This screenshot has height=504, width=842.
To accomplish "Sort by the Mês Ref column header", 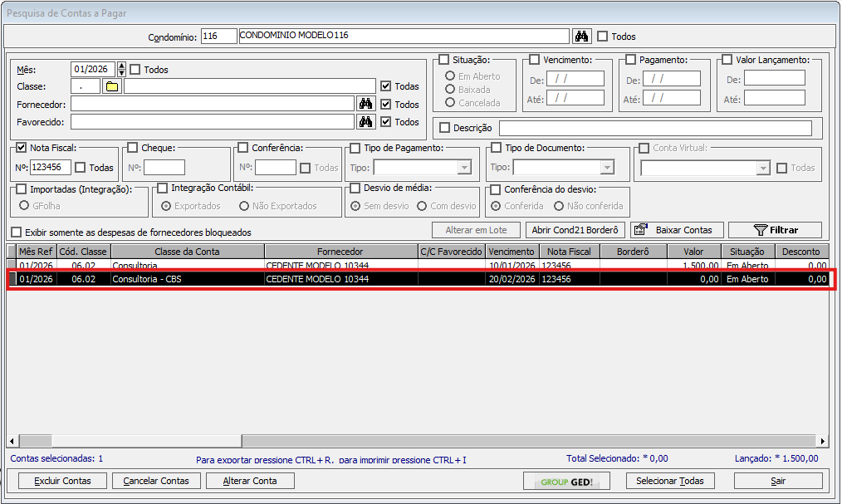I will 36,252.
